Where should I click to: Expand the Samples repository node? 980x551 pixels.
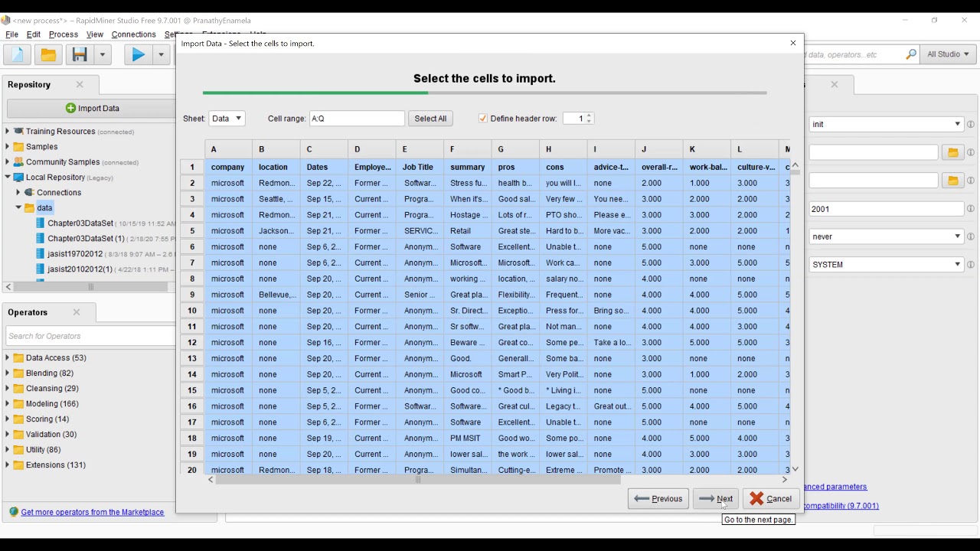[x=8, y=146]
